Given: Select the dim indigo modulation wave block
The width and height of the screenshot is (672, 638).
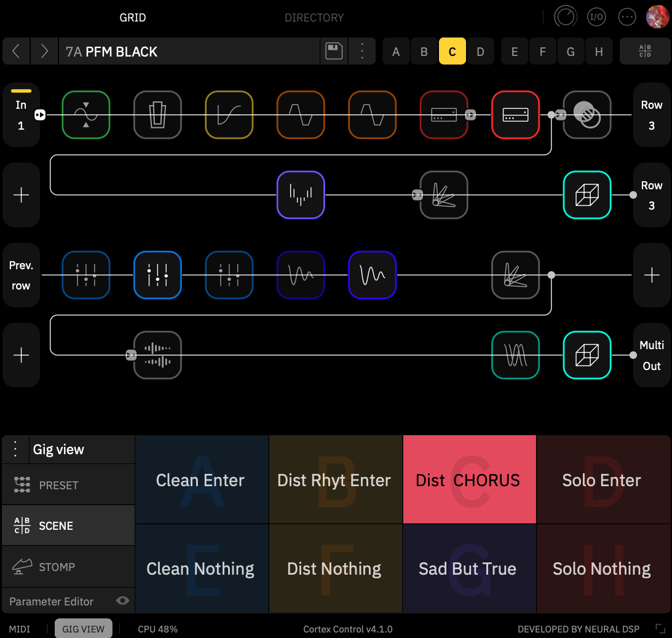Looking at the screenshot, I should point(301,275).
